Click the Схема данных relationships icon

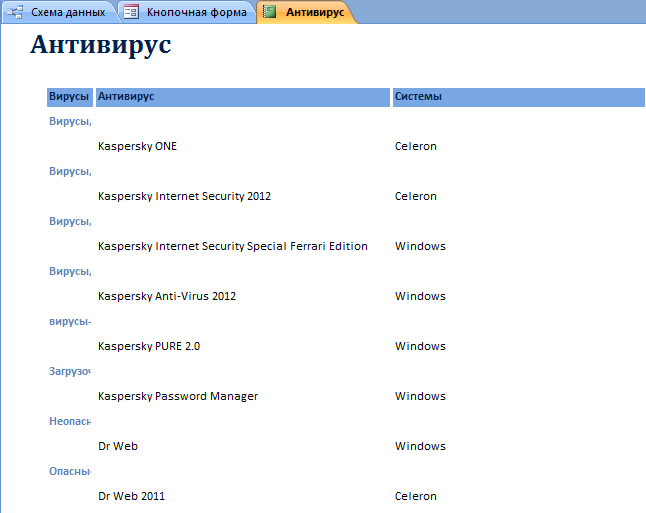tap(15, 12)
